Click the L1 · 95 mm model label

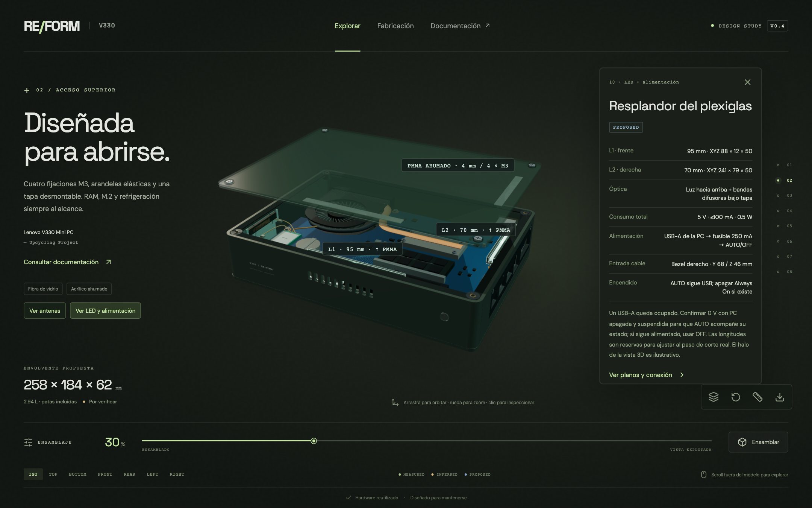coord(362,249)
